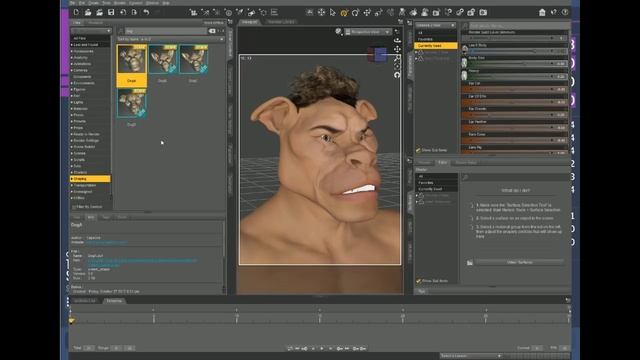Viewport: 640px width, 360px height.
Task: Toggle lower Show Sub Items checkbox
Action: (x=418, y=281)
